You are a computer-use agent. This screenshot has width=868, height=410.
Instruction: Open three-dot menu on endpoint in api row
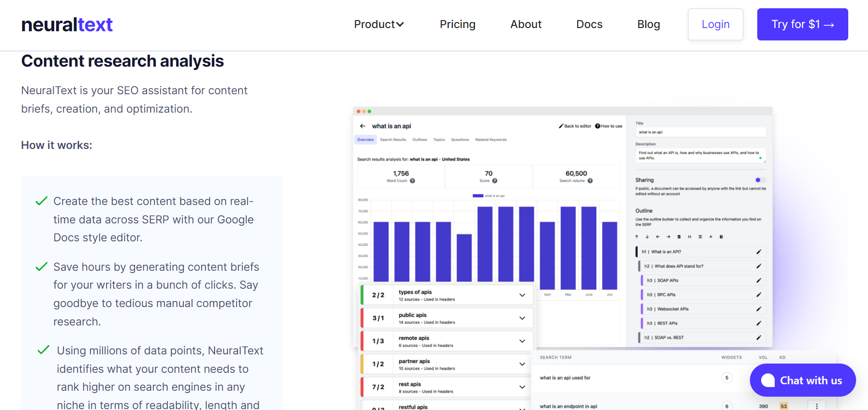coord(817,406)
